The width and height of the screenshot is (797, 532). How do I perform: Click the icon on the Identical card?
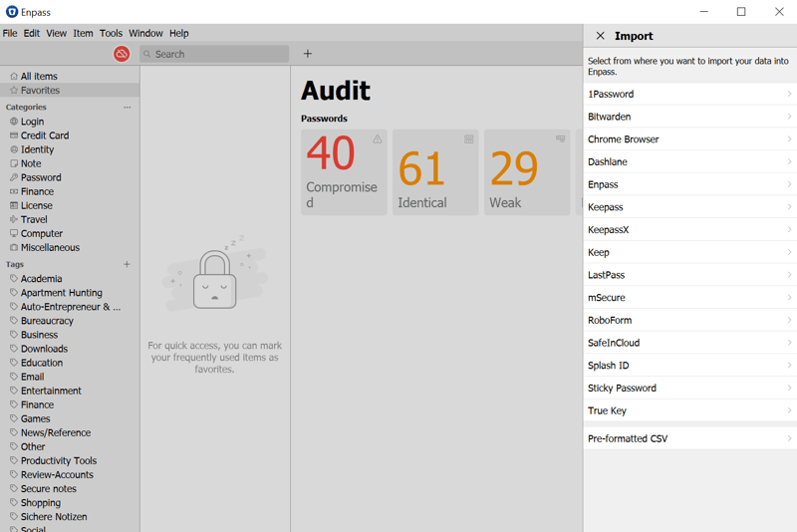[x=468, y=138]
